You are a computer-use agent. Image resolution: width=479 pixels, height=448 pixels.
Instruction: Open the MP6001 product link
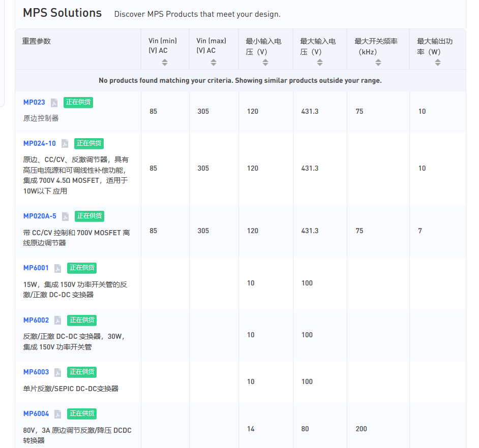pos(36,268)
